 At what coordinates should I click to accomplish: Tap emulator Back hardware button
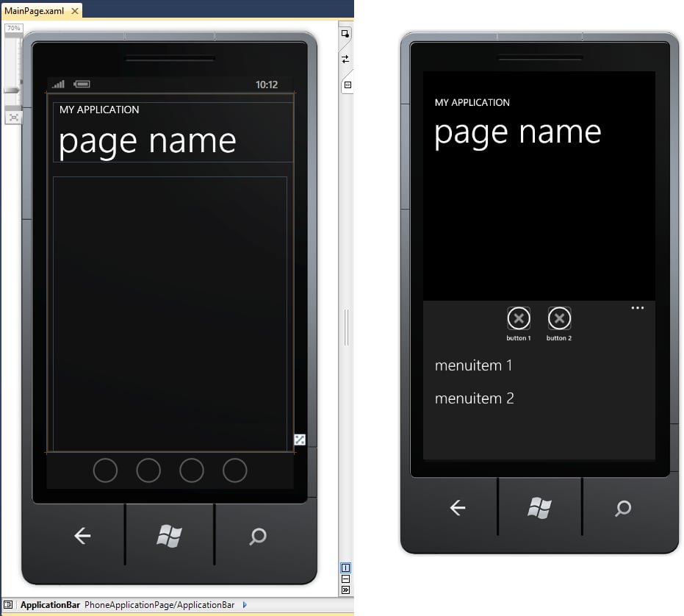[x=458, y=508]
